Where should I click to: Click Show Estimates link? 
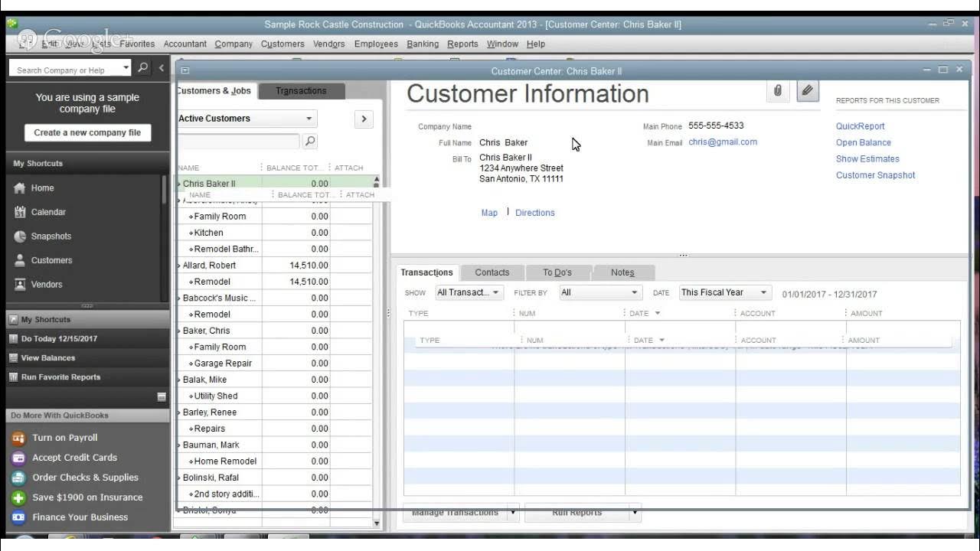867,159
